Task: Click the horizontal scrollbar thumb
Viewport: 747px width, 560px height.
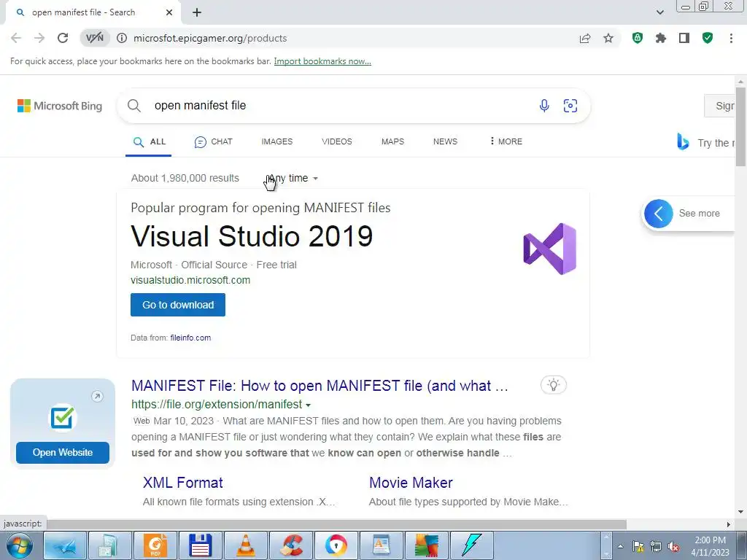Action: (337, 524)
